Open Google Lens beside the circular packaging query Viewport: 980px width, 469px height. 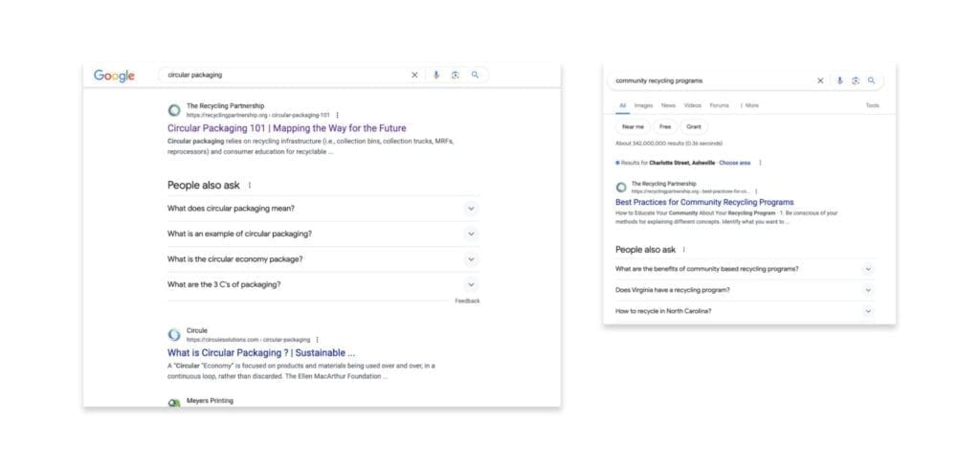pos(456,75)
